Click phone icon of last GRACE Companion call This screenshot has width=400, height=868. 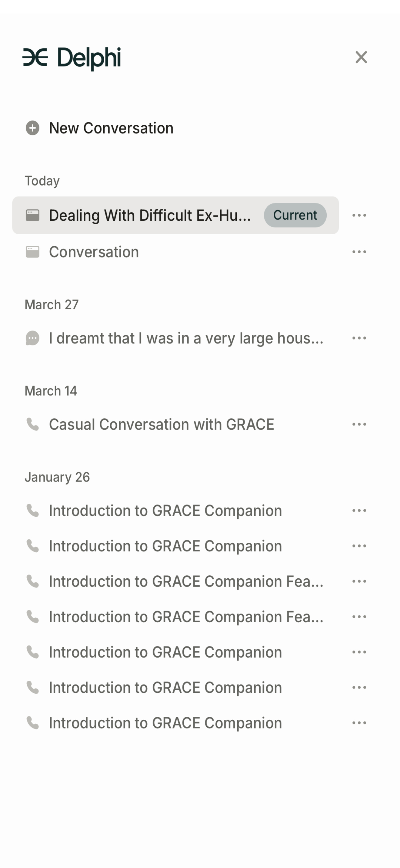coord(32,723)
